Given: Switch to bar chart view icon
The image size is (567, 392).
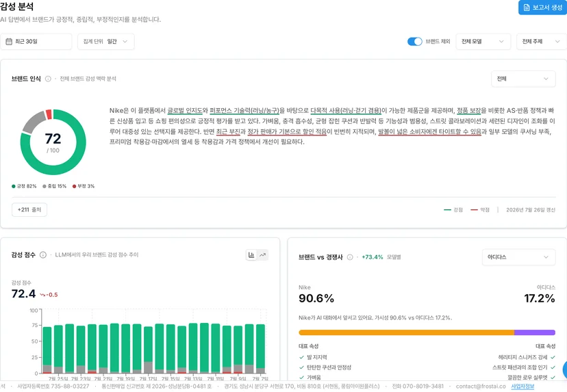Looking at the screenshot, I should pyautogui.click(x=251, y=255).
